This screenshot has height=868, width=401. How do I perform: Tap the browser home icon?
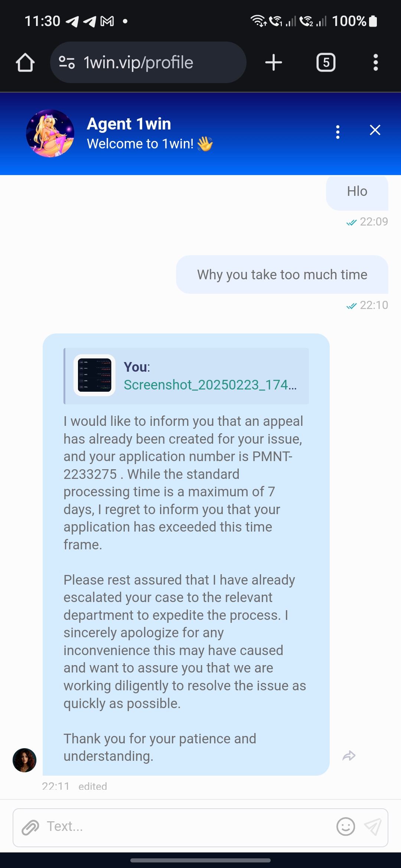tap(25, 62)
